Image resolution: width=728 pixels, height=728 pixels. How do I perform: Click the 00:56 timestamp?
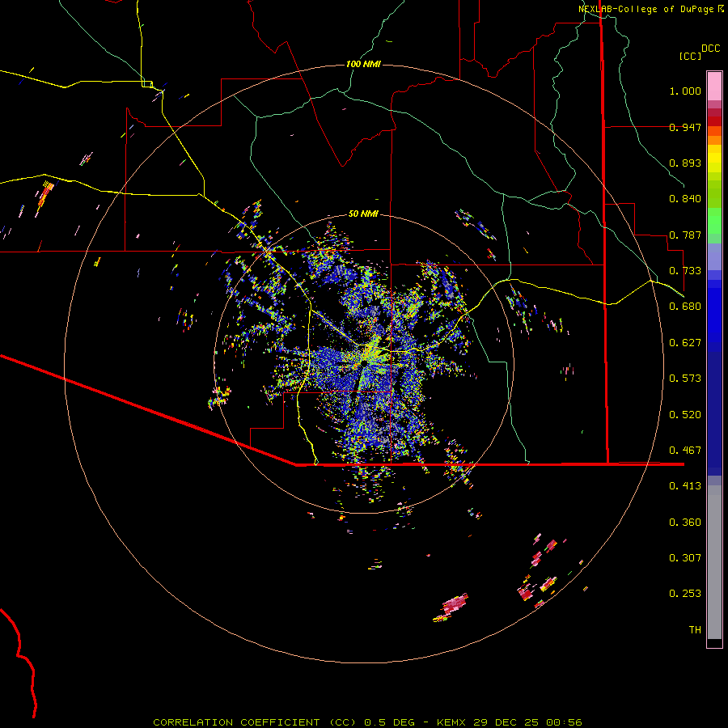point(564,722)
